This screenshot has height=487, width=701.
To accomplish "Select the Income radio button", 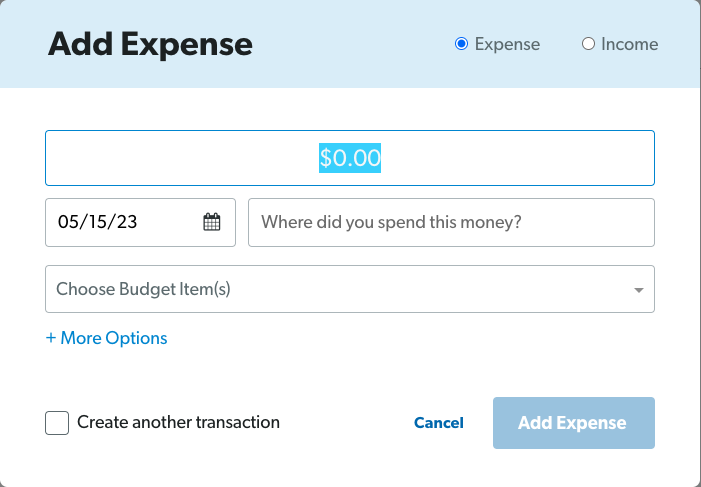I will [588, 44].
